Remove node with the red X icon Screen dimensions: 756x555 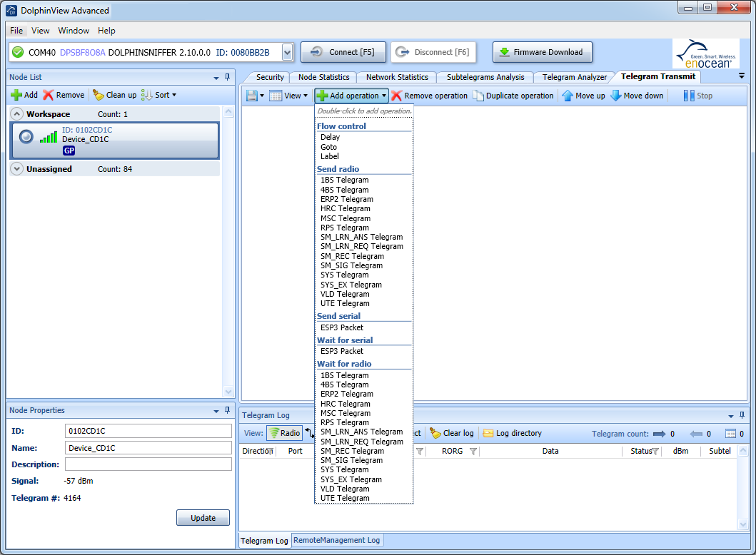pyautogui.click(x=48, y=95)
